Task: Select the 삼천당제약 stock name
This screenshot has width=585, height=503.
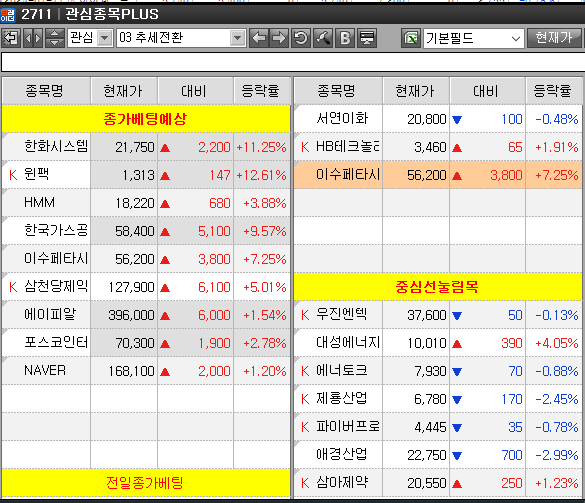Action: pos(56,286)
